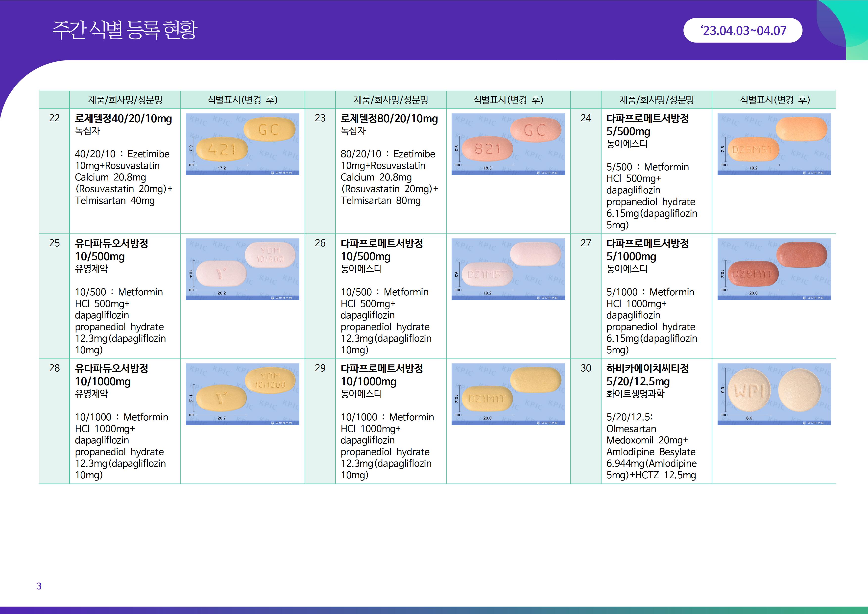This screenshot has height=614, width=868.
Task: Click product name 로제텔정80/20/10mg
Action: (389, 119)
